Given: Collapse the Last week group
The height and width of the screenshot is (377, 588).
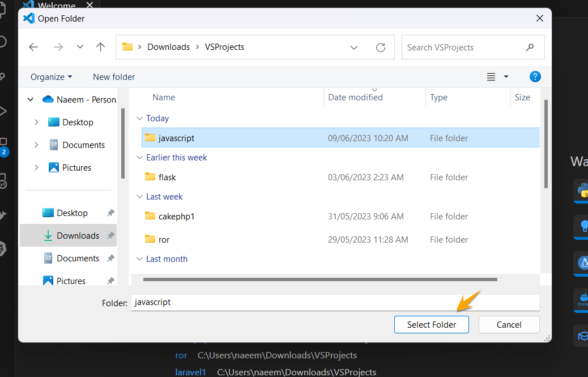Looking at the screenshot, I should [x=139, y=197].
